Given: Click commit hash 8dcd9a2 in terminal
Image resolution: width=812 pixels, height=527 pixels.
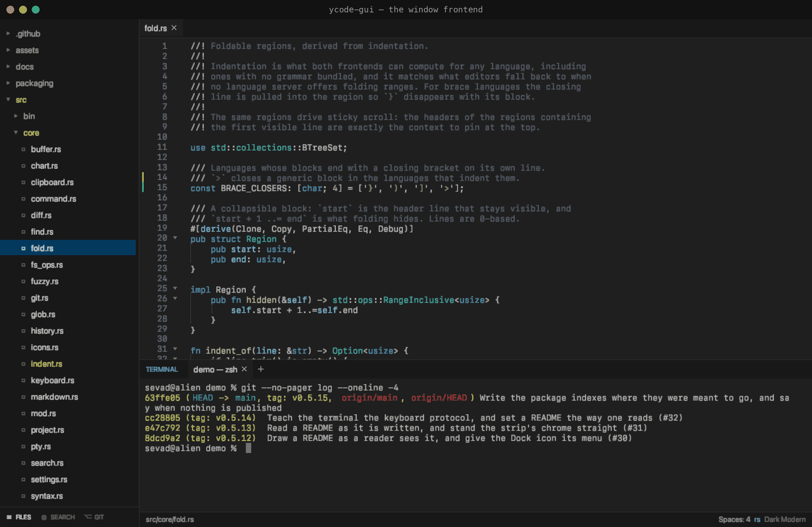Looking at the screenshot, I should (162, 438).
